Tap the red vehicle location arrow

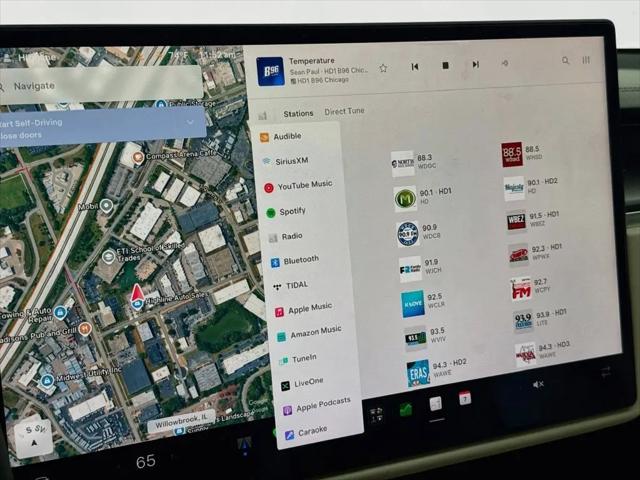pyautogui.click(x=137, y=294)
